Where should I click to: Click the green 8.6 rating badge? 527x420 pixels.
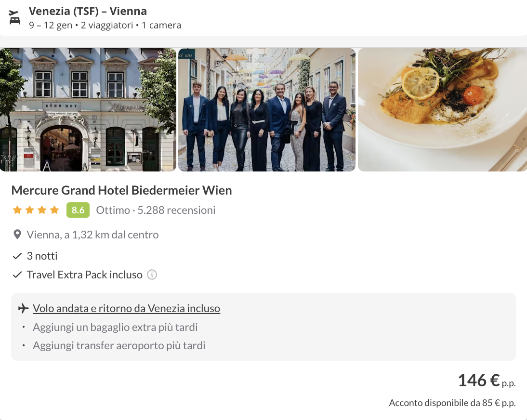pyautogui.click(x=78, y=210)
